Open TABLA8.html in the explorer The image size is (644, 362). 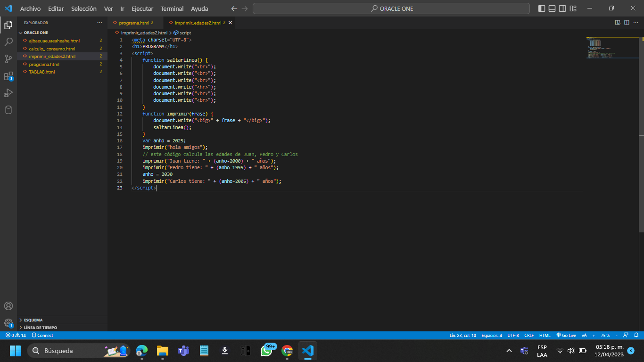coord(62,72)
